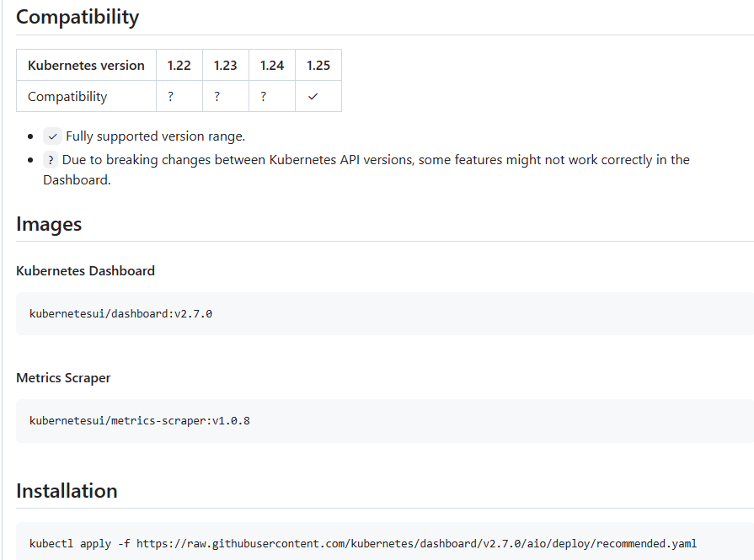Click the "Fully supported version range" text

click(155, 136)
